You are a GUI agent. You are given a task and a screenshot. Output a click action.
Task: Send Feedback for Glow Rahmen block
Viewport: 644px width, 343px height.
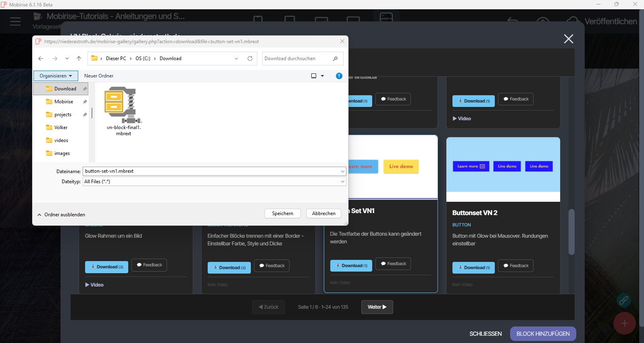pyautogui.click(x=149, y=265)
